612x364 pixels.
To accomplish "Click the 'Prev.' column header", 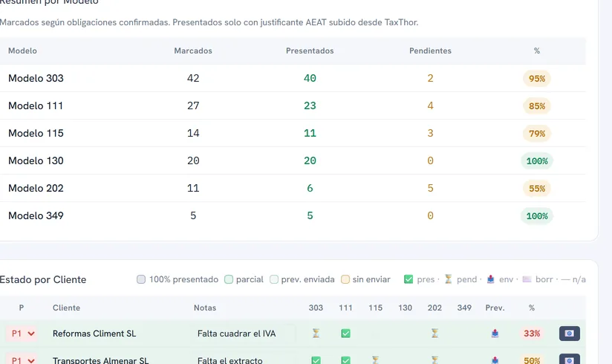I will point(495,308).
